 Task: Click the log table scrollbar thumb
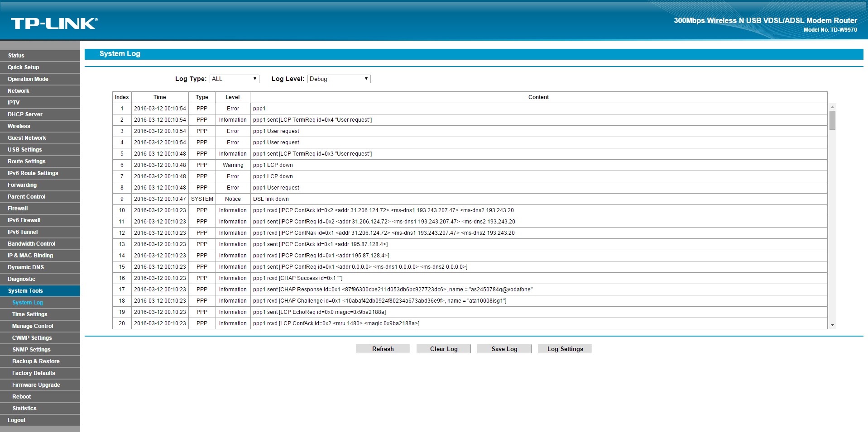(832, 120)
